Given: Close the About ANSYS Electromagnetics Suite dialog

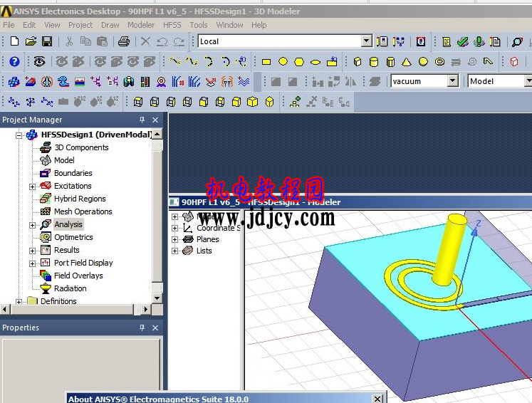Looking at the screenshot, I should pos(377,399).
